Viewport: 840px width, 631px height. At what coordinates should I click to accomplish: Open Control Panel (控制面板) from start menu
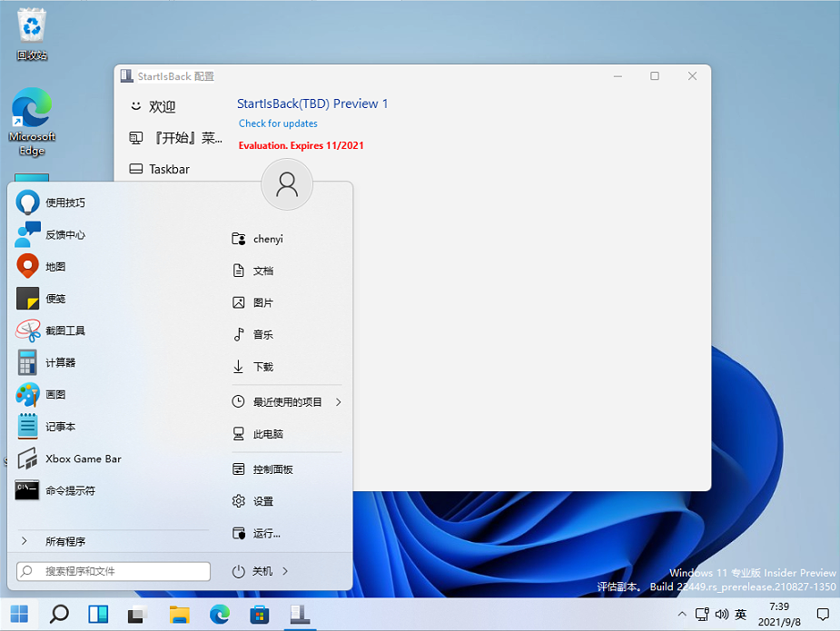(x=272, y=469)
